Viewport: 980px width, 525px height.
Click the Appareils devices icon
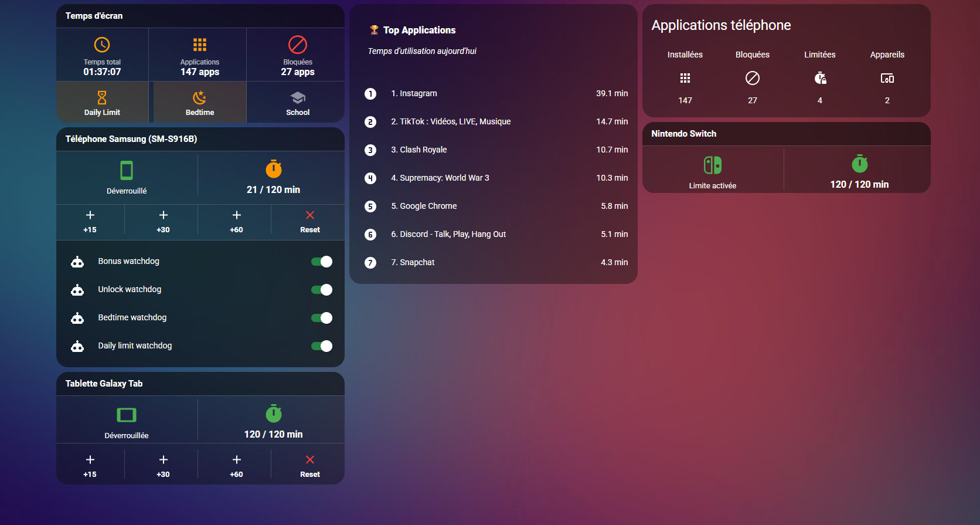[x=887, y=78]
